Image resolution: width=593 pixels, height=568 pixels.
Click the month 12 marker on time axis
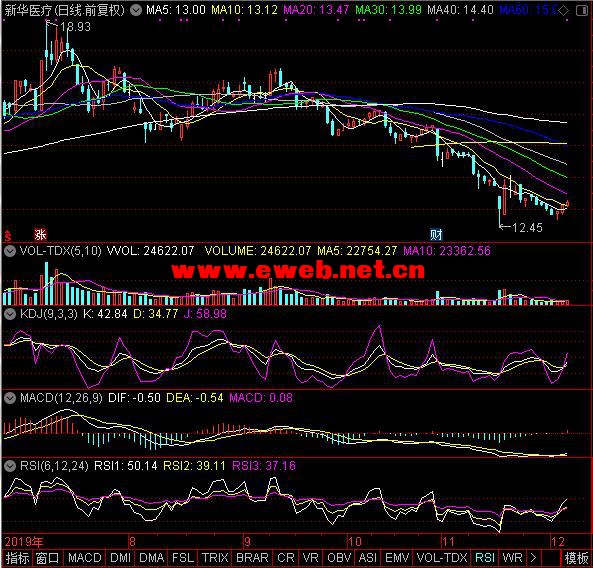[x=557, y=542]
